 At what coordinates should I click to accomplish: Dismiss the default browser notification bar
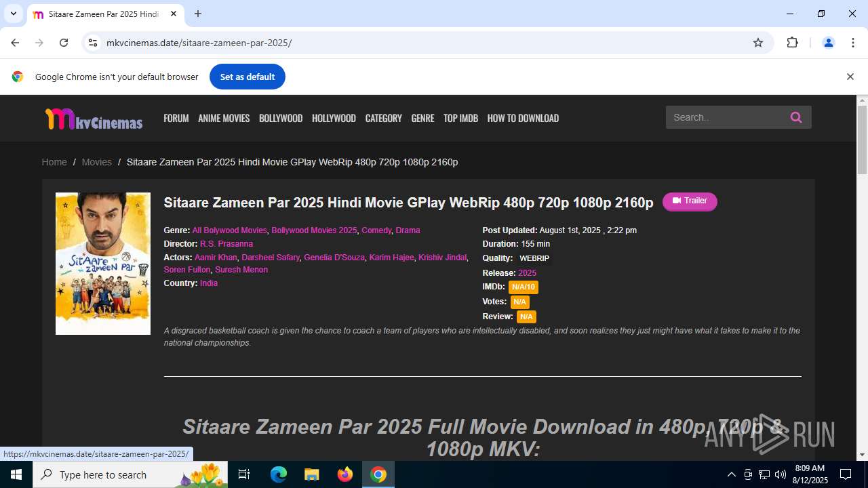(x=850, y=77)
